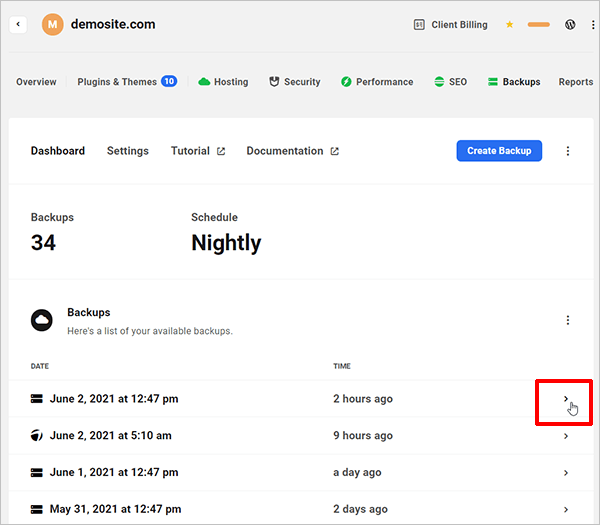
Task: Click 'a day ago' time cell
Action: tap(357, 472)
